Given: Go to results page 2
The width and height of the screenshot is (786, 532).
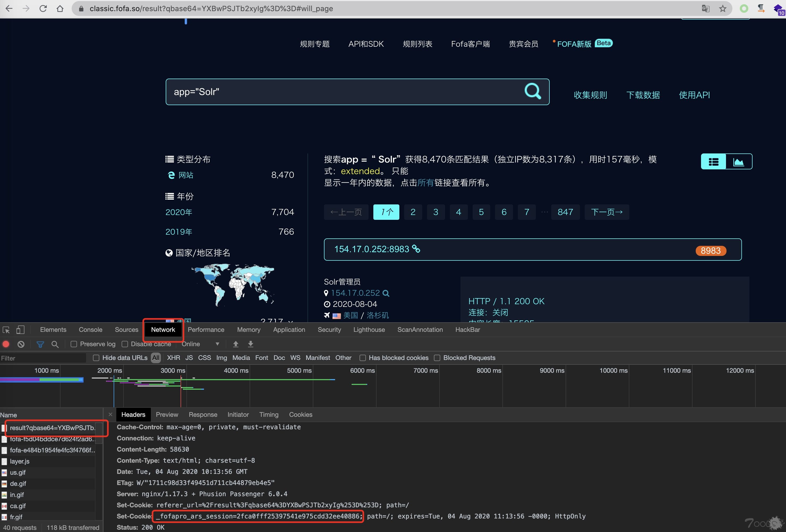Looking at the screenshot, I should 413,212.
